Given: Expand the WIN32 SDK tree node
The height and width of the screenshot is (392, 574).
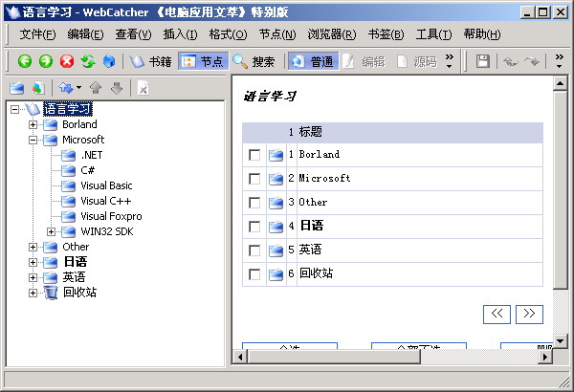Looking at the screenshot, I should click(52, 231).
